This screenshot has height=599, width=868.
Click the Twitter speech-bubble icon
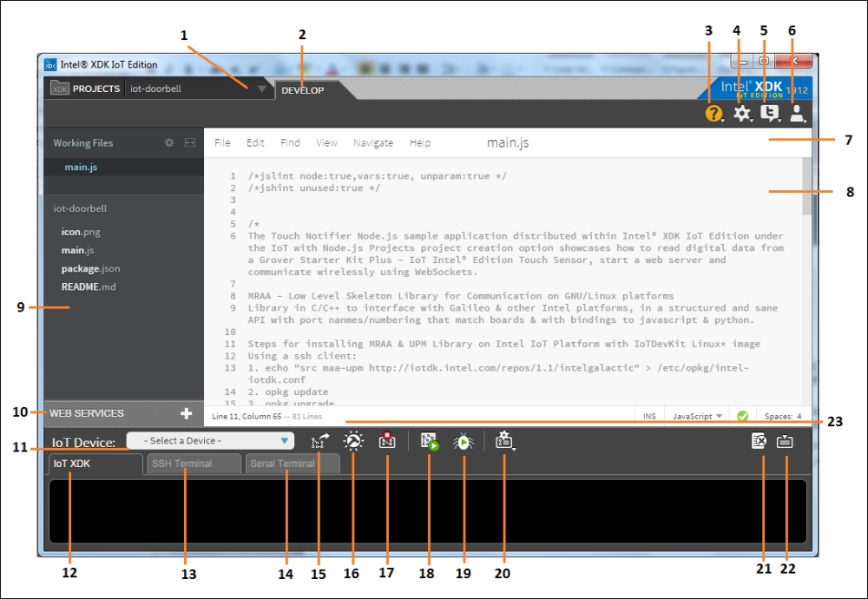(x=769, y=114)
